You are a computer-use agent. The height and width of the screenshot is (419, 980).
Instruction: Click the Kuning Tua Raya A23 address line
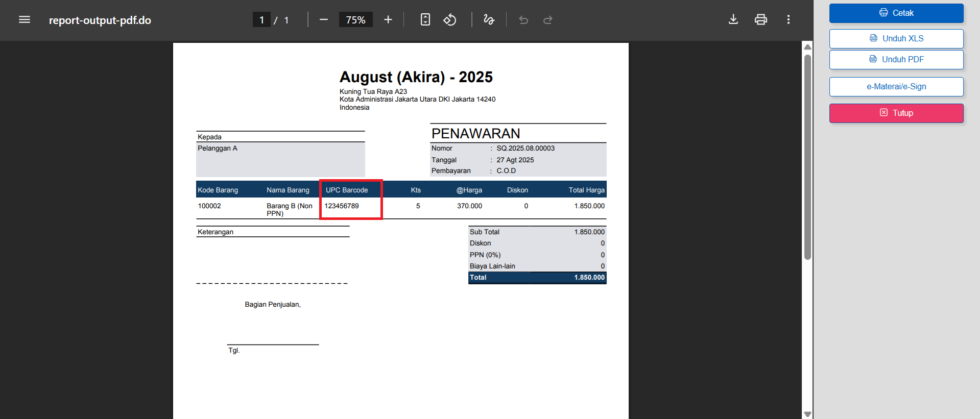click(373, 92)
